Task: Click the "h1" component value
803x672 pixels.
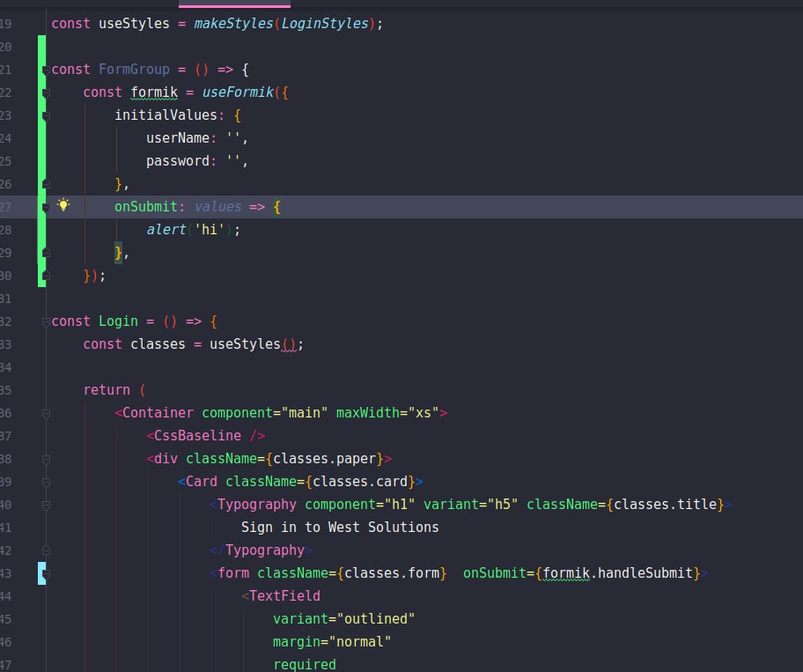Action: pos(400,505)
